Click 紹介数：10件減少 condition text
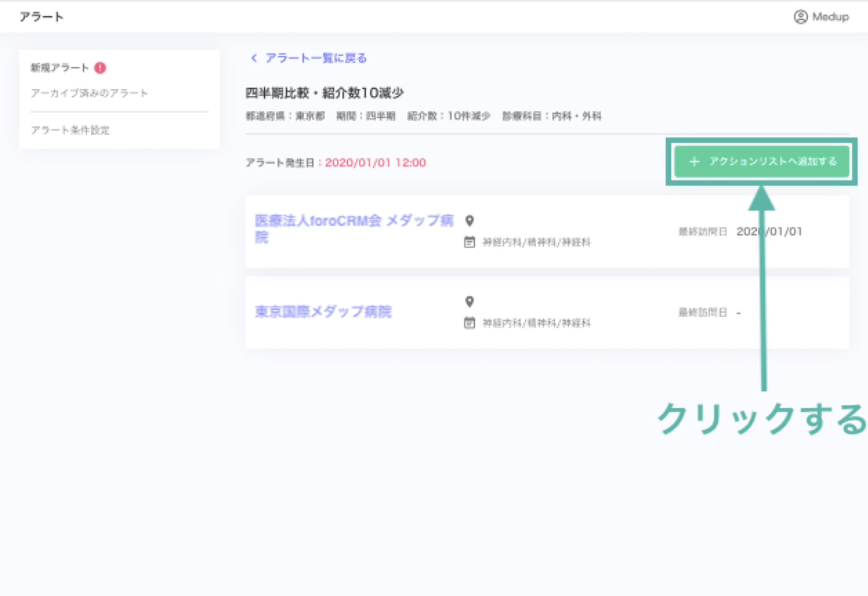 click(x=449, y=116)
